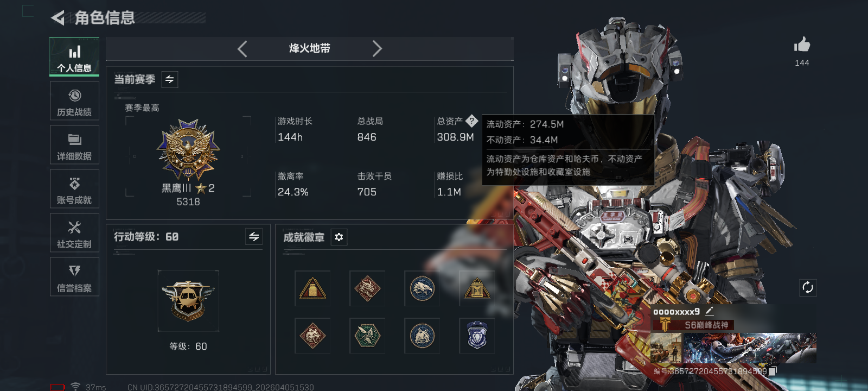Select the player banner card image
Viewport: 868px width, 391px height.
(x=733, y=348)
